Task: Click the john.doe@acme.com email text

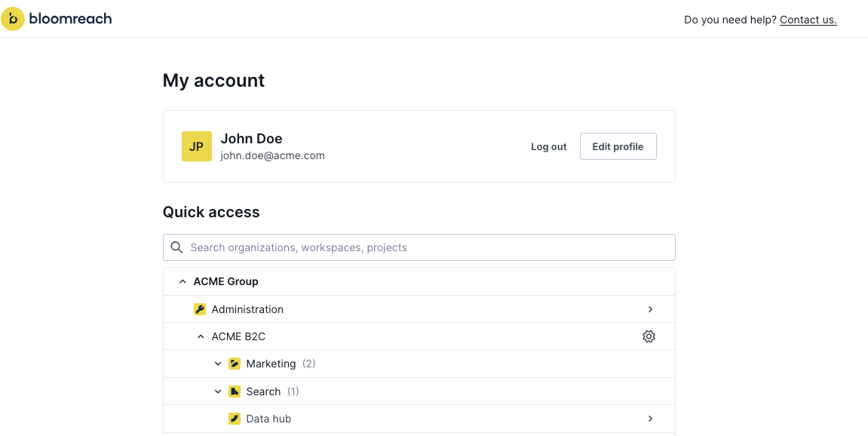Action: 272,155
